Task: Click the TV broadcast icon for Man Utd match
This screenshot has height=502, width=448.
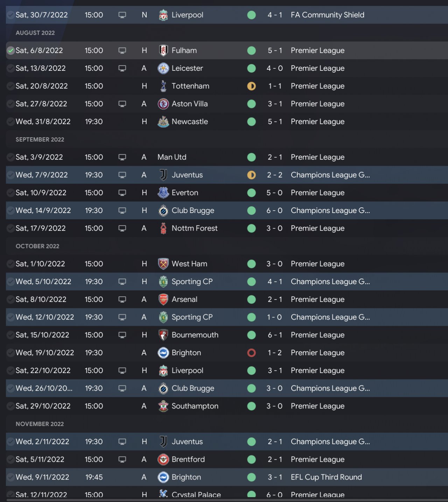Action: [122, 157]
